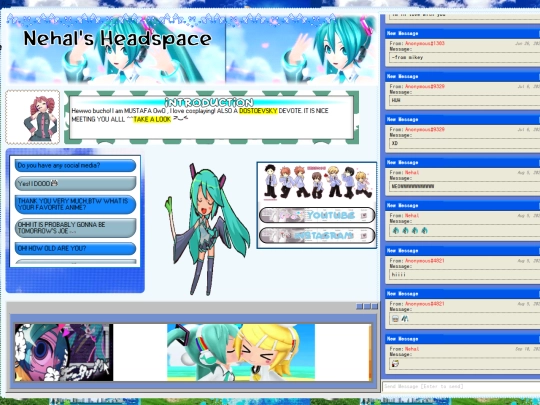The width and height of the screenshot is (540, 405).
Task: Click the emoji in Nehal's Sep 18 message
Action: coord(395,363)
